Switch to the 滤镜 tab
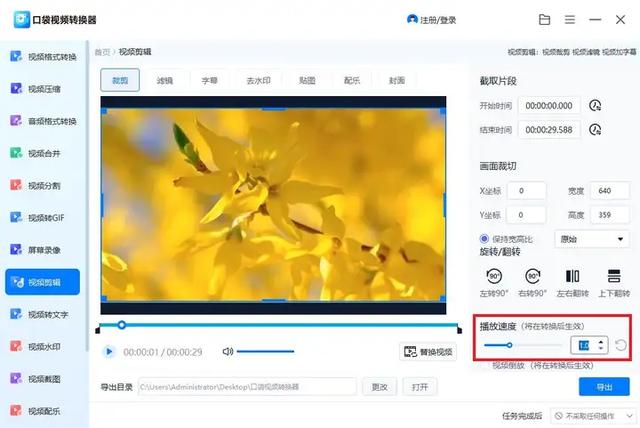The image size is (640, 428). coord(165,80)
